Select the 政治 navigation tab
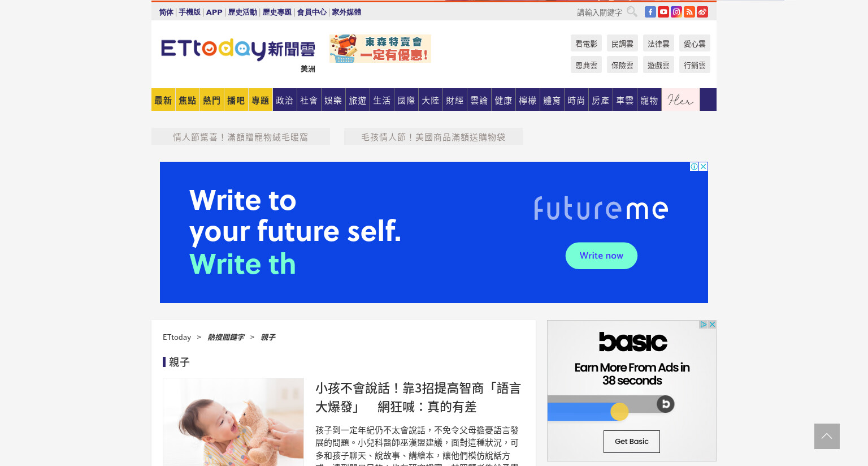Viewport: 868px width, 466px height. point(285,100)
